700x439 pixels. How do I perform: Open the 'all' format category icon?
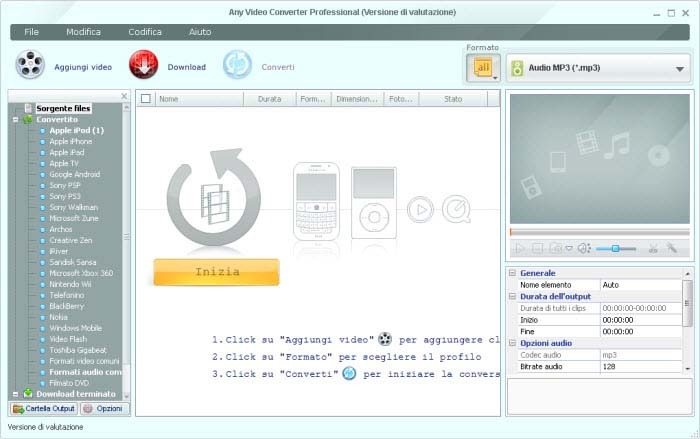tap(483, 68)
